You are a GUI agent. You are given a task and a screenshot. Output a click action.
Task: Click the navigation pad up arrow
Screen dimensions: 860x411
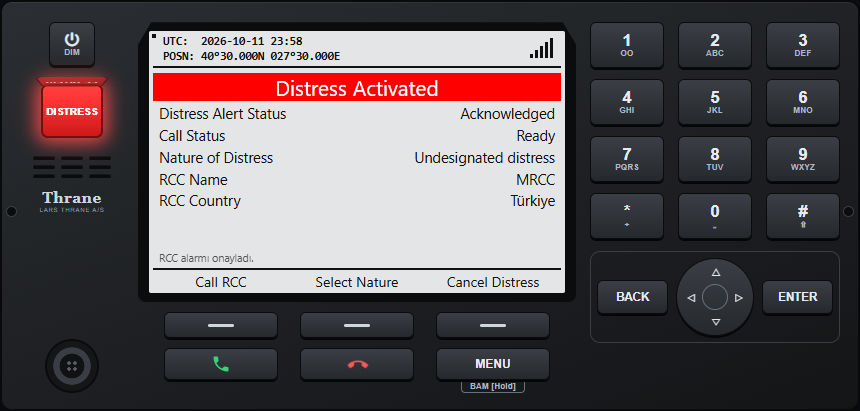pos(715,272)
